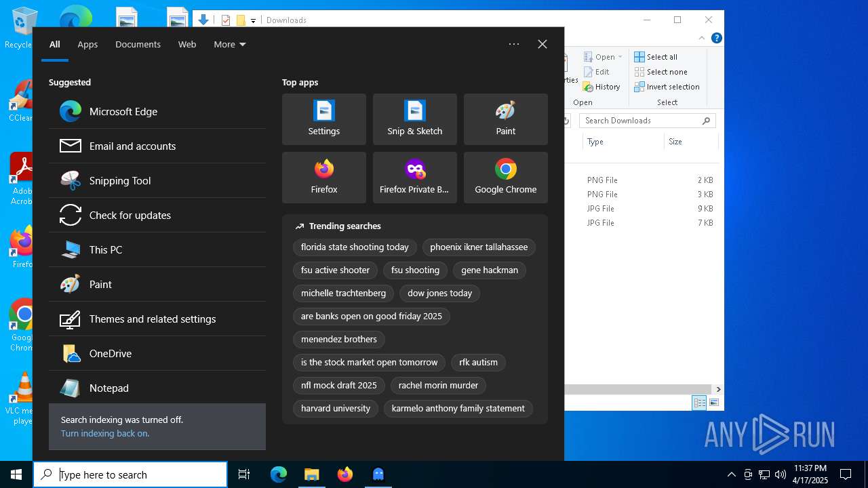868x488 pixels.
Task: Switch Explorer to details view
Action: pos(699,403)
